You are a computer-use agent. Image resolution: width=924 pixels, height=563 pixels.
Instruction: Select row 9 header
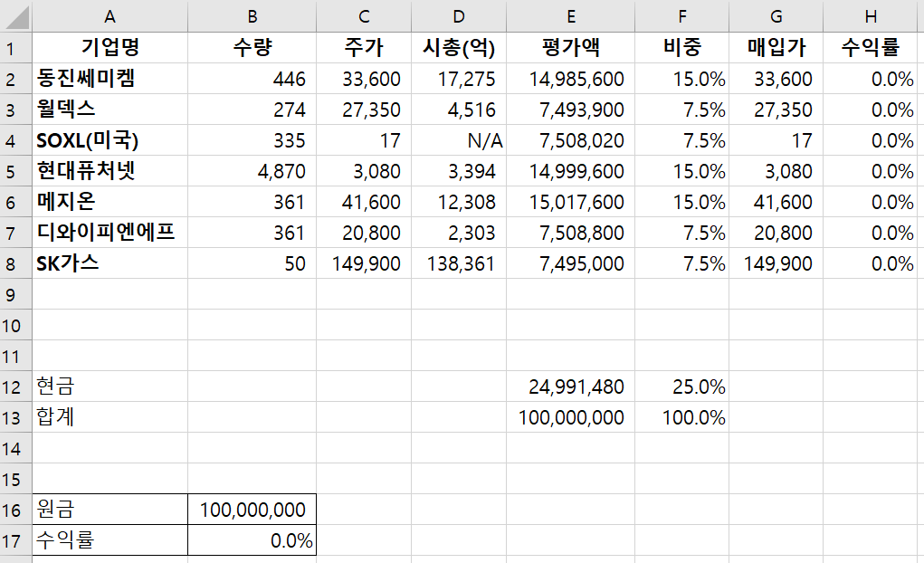pos(16,294)
